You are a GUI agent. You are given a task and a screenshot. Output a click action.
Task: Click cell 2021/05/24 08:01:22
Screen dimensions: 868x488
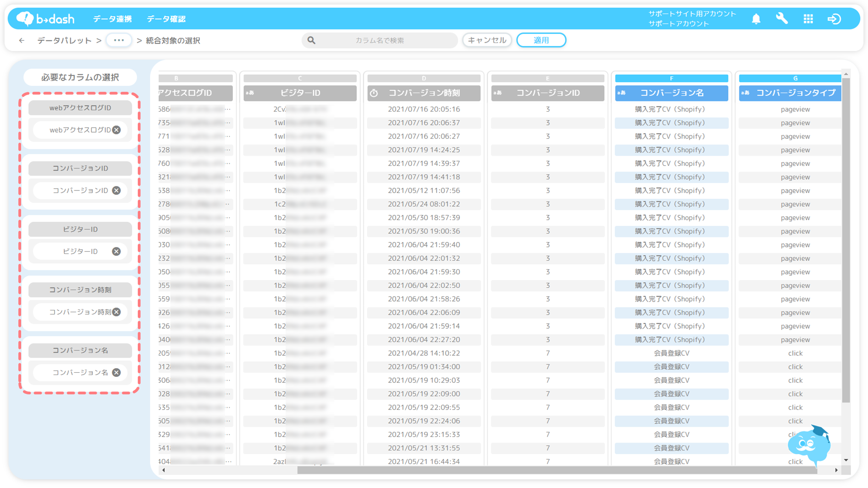click(x=424, y=204)
